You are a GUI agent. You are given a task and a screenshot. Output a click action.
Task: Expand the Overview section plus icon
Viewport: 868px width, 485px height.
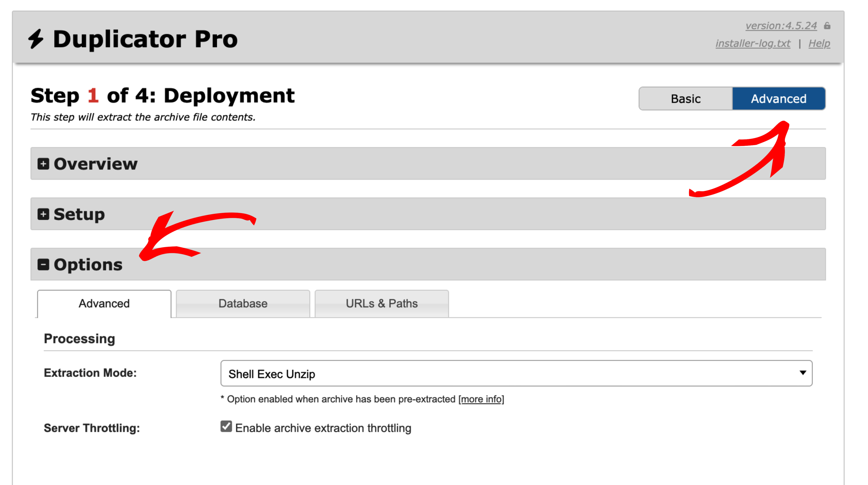(x=43, y=164)
